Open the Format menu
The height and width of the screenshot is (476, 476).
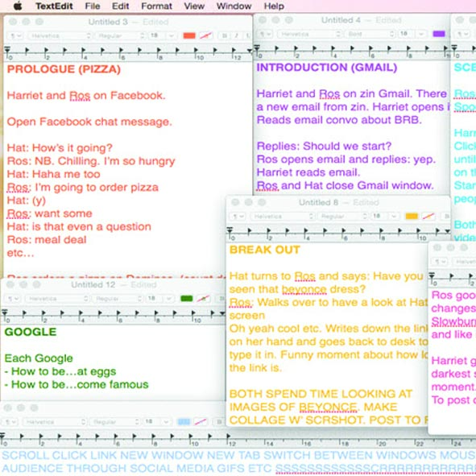click(x=156, y=6)
